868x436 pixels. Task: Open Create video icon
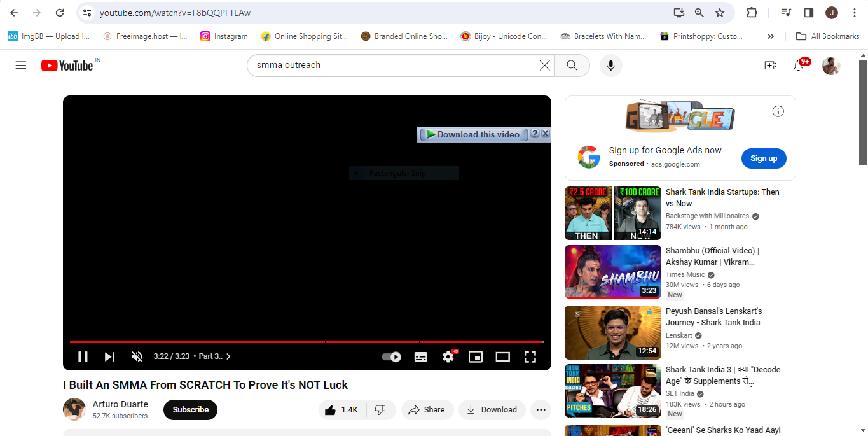(771, 65)
